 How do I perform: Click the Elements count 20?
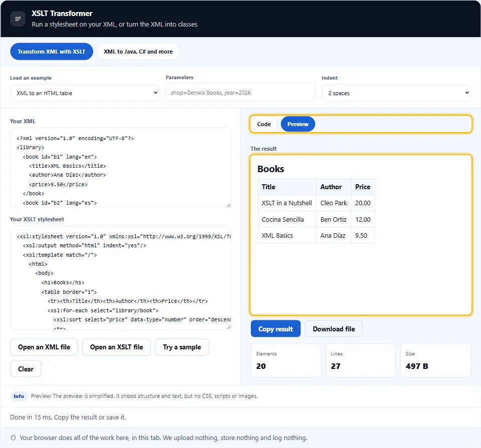(x=261, y=366)
